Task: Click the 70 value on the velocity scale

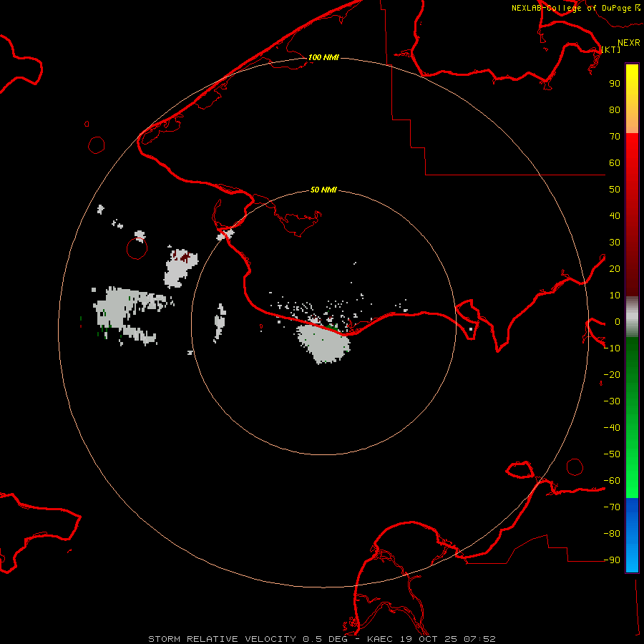Action: [615, 137]
